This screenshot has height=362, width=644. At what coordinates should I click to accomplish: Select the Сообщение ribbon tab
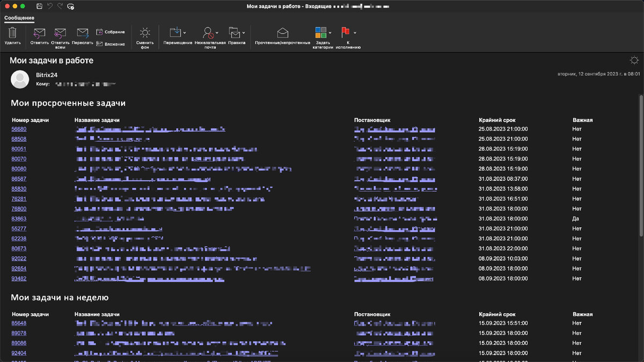(x=19, y=18)
